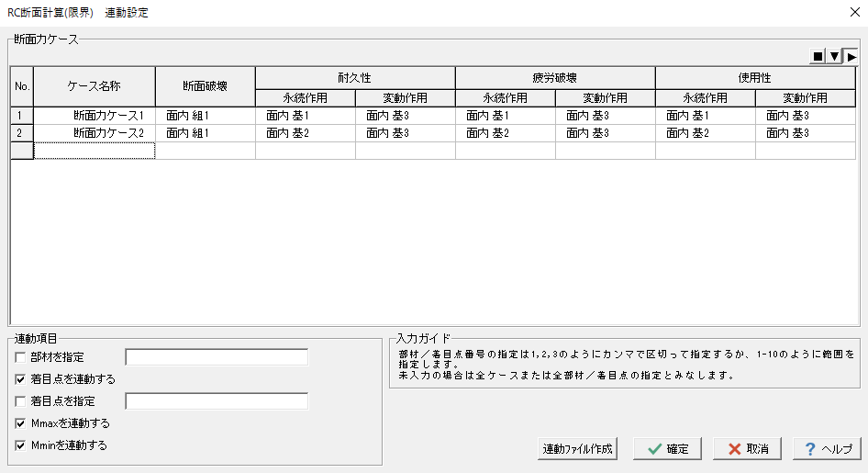Click the 部材を指定 input field
The width and height of the screenshot is (868, 473).
tap(217, 357)
